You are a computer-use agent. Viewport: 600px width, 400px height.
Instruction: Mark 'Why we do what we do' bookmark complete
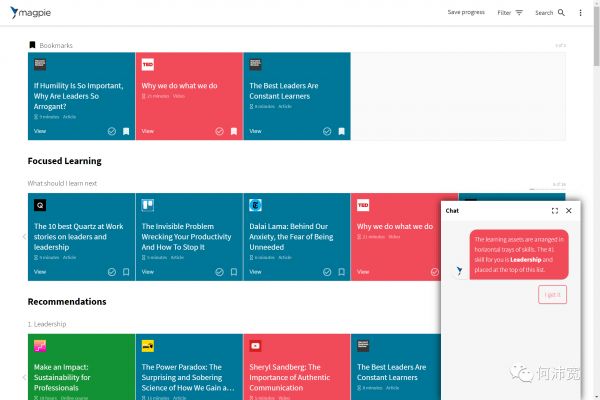[x=219, y=131]
